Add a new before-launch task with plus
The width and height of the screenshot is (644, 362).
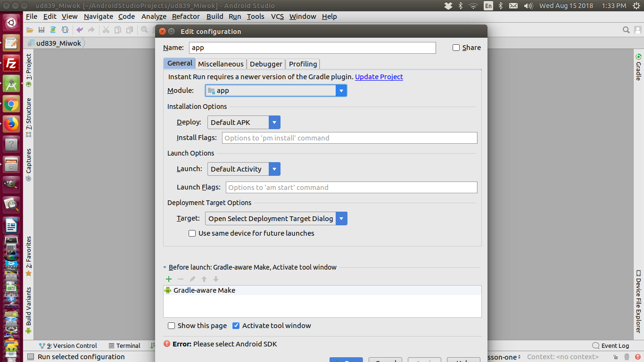coord(169,279)
